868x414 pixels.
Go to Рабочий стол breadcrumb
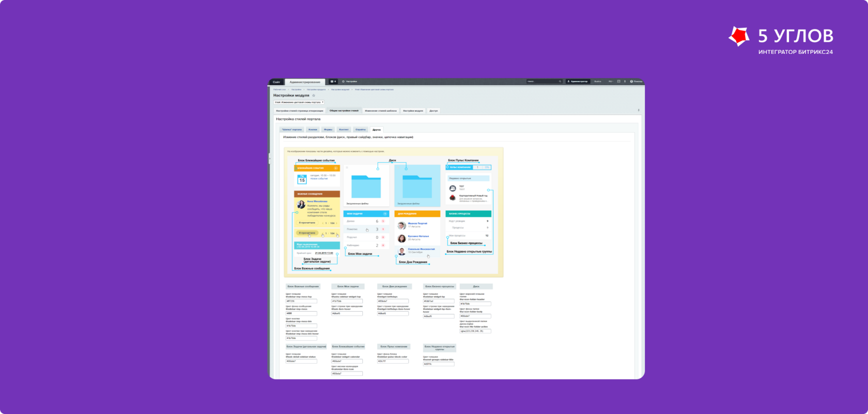coord(280,89)
